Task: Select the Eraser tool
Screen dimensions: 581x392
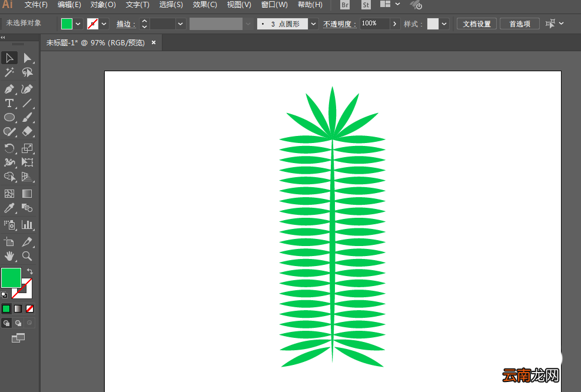Action: [x=27, y=131]
